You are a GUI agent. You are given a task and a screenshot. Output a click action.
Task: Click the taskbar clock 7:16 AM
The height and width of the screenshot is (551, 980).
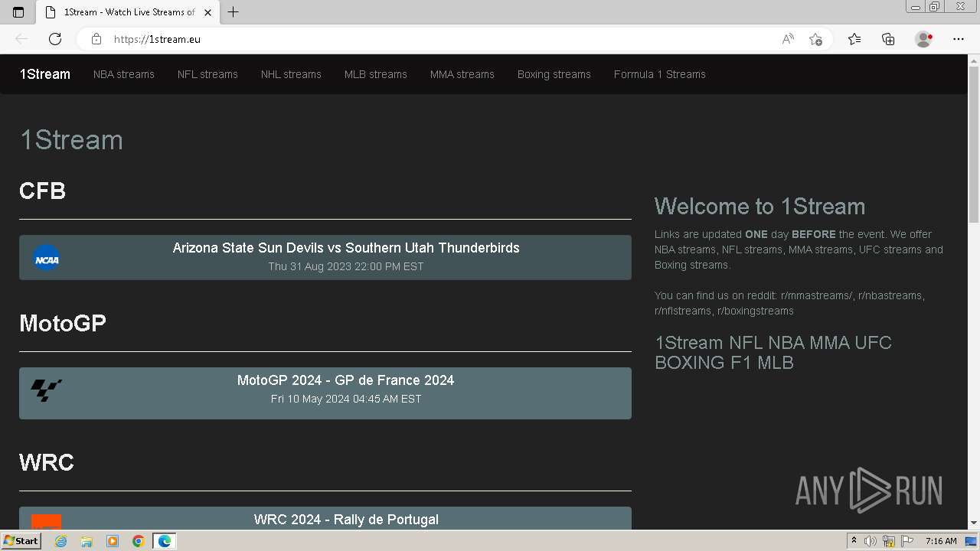[x=941, y=541]
